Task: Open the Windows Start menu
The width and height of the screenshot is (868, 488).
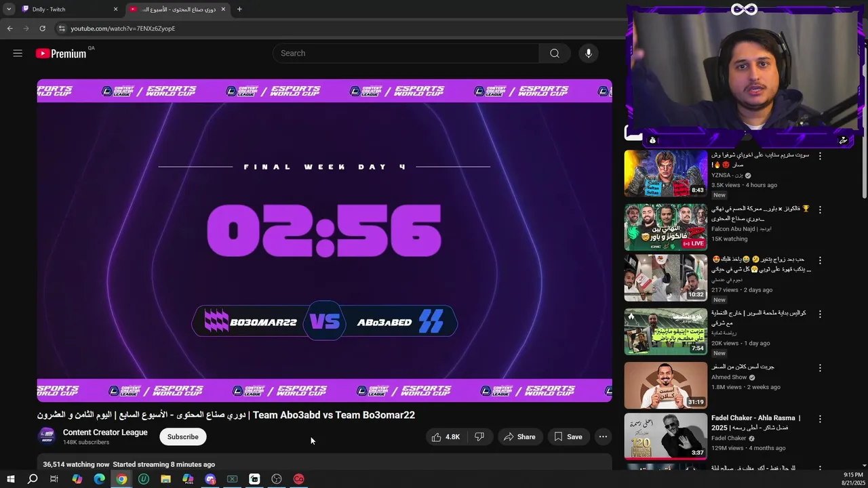Action: (x=10, y=479)
